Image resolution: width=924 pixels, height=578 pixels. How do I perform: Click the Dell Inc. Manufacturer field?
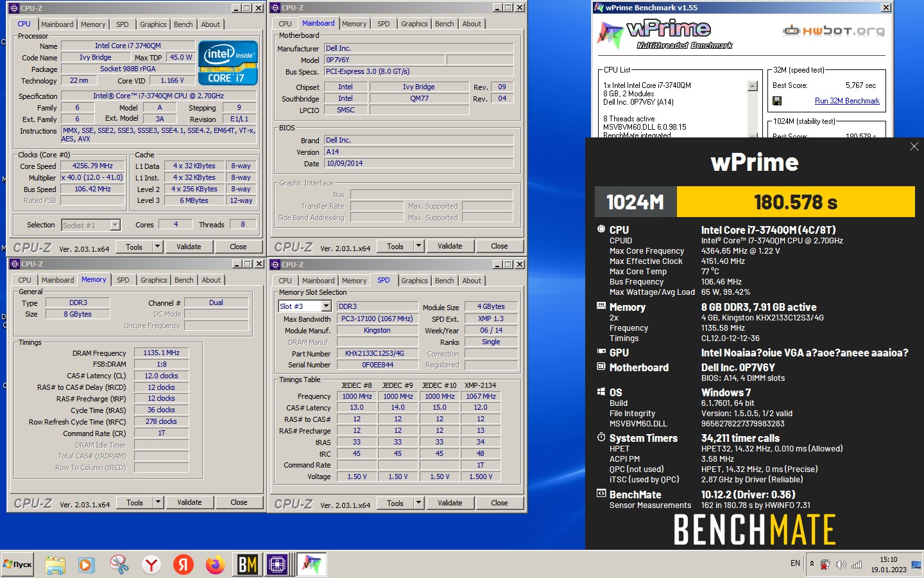pos(418,48)
